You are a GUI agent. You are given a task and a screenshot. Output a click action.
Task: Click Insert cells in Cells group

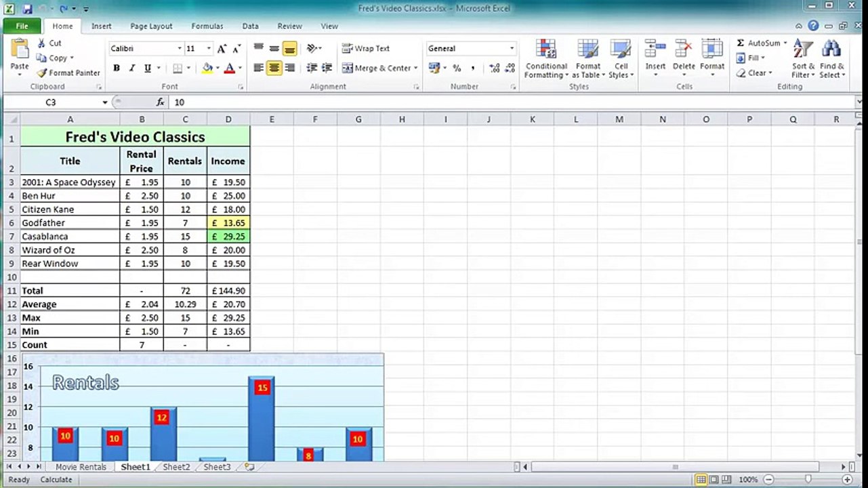click(655, 59)
